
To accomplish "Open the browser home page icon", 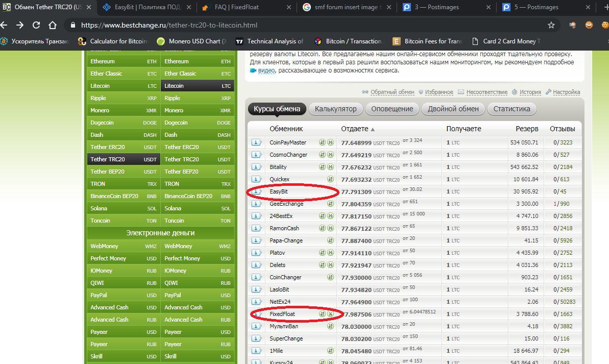I will (x=53, y=25).
